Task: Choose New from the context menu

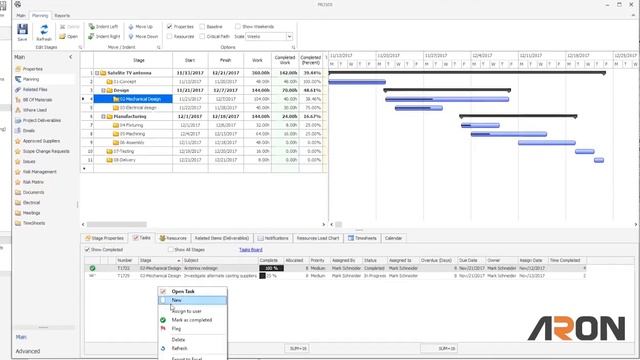Action: (192, 300)
